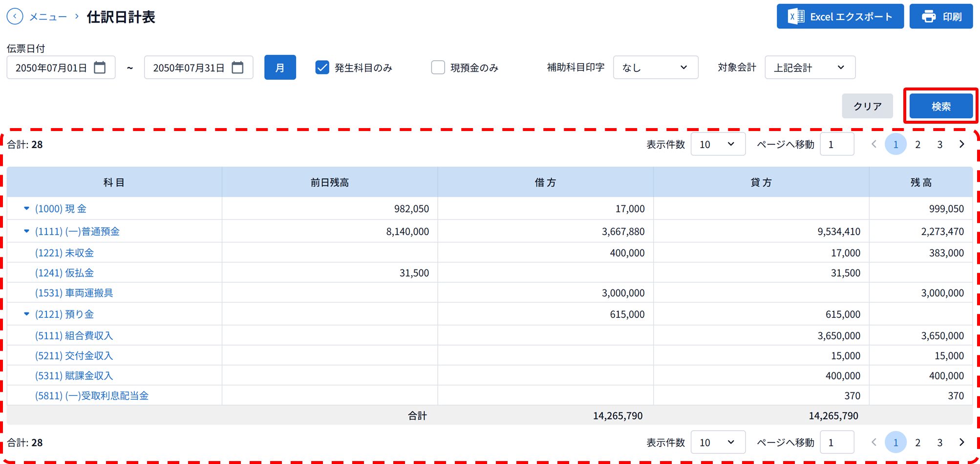
Task: Go to next page using bottom pagination arrow
Action: pos(961,442)
